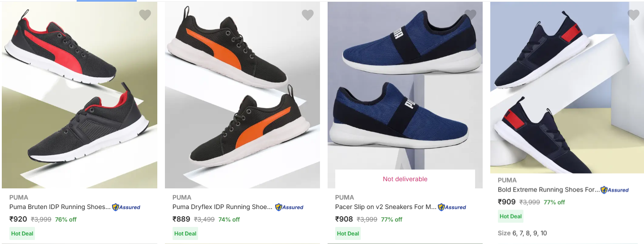Screen dimensions: 644x244
Task: Click Assured badge beside Bold Extreme shoes
Action: pyautogui.click(x=614, y=190)
